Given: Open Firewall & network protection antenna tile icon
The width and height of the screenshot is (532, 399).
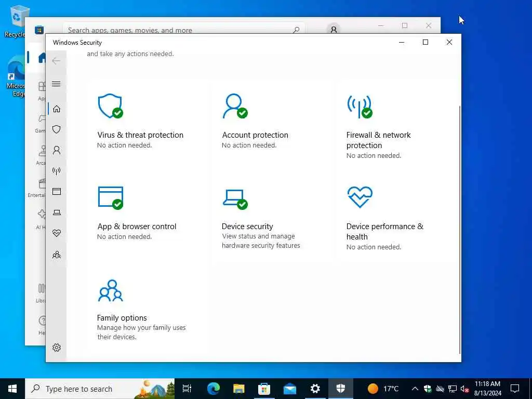Looking at the screenshot, I should coord(360,106).
